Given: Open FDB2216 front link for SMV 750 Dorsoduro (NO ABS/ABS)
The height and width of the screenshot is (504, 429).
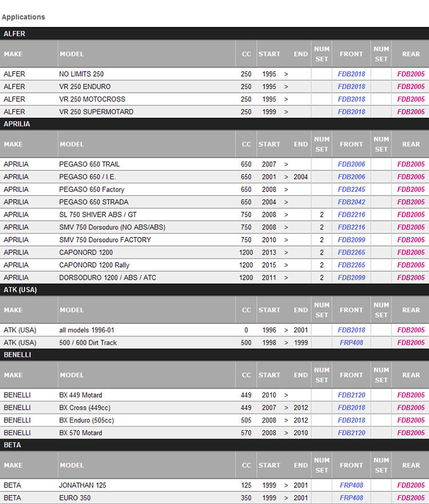Looking at the screenshot, I should pyautogui.click(x=351, y=227).
